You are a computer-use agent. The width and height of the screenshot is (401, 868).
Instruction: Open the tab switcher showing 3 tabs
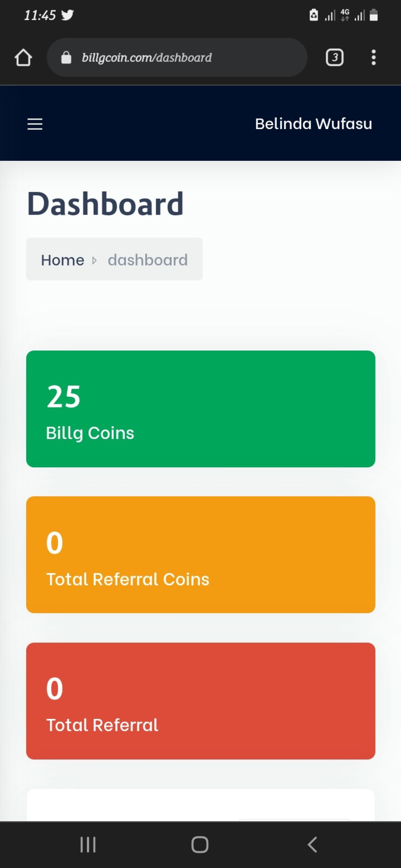click(334, 58)
